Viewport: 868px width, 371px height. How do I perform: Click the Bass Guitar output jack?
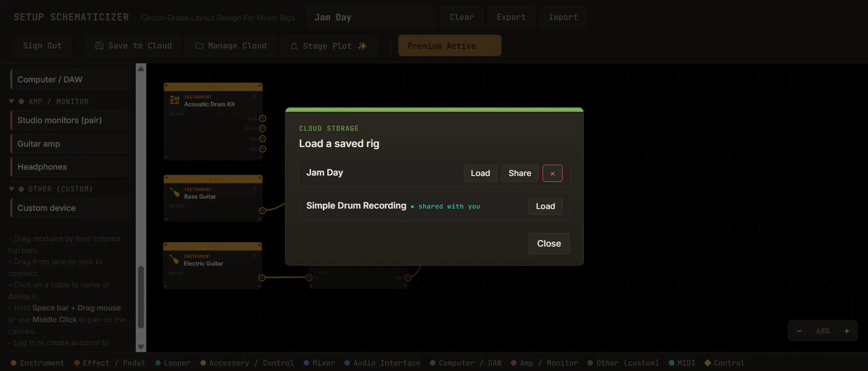coord(262,210)
